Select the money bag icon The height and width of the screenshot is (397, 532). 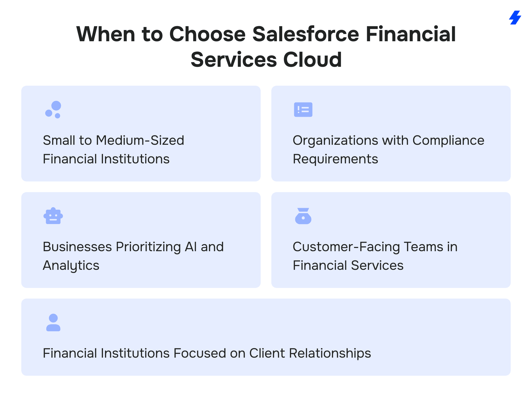coord(303,216)
